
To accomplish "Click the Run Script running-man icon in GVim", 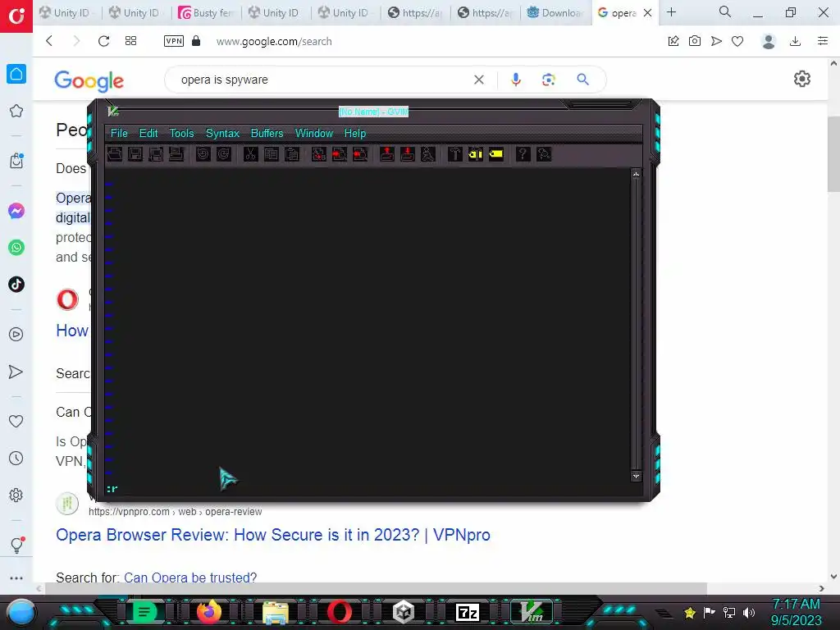I will tap(427, 154).
